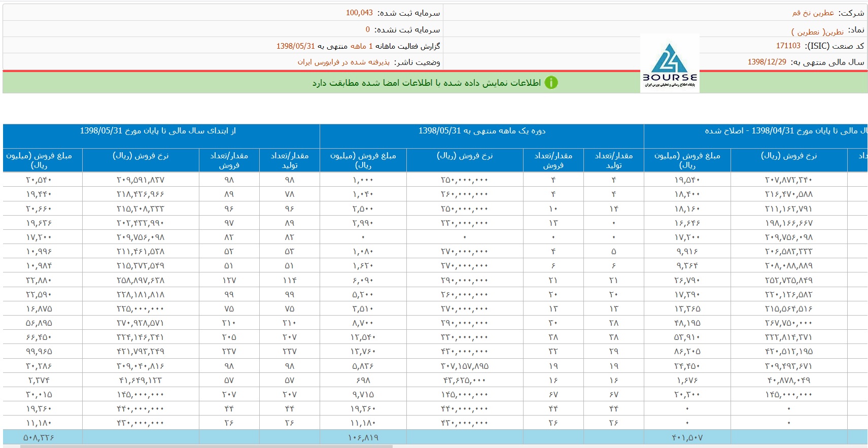Click section header دوره یک ماهه منتهی به 1398/05/31
Viewport: 868px width, 448px height.
pyautogui.click(x=482, y=131)
